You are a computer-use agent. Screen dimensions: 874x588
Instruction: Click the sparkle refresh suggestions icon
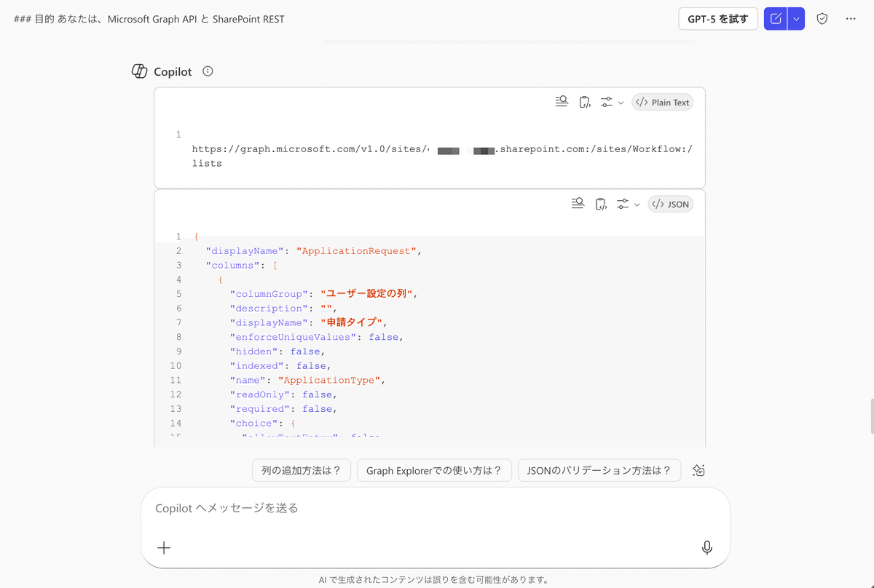click(698, 470)
